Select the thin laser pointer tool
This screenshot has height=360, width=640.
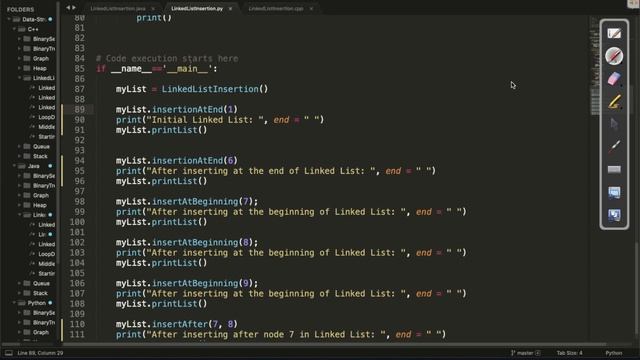pos(614,147)
